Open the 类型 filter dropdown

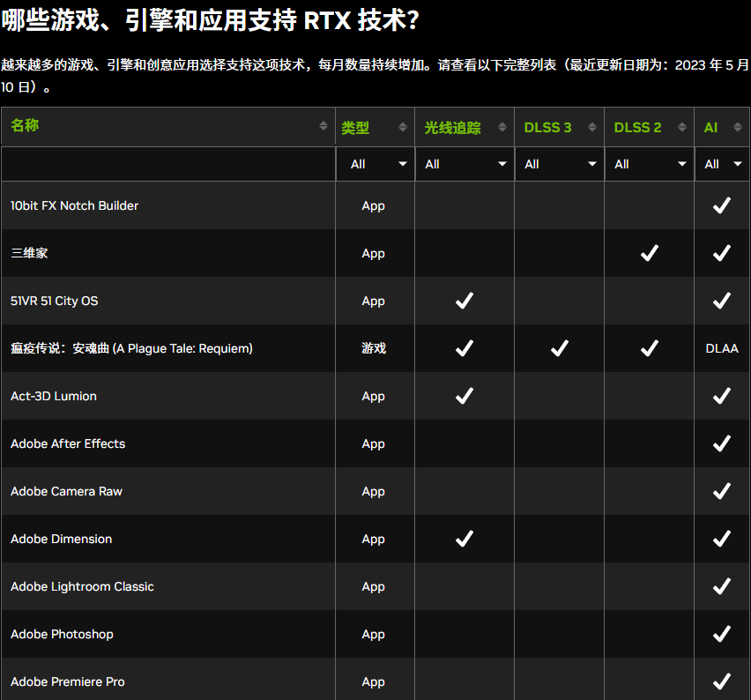[x=375, y=164]
